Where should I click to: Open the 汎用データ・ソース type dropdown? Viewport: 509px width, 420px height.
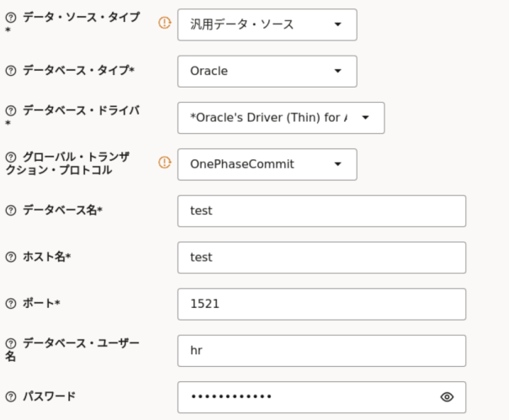click(267, 24)
